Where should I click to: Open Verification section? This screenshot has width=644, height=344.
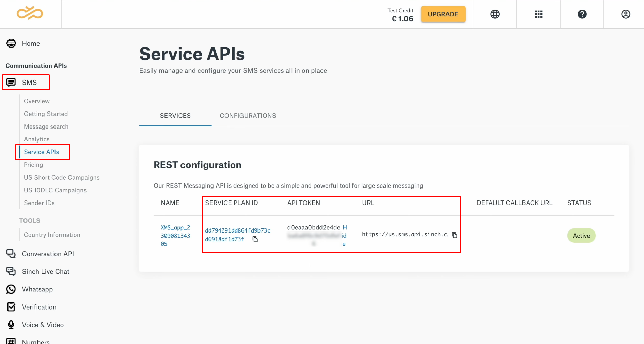point(39,307)
